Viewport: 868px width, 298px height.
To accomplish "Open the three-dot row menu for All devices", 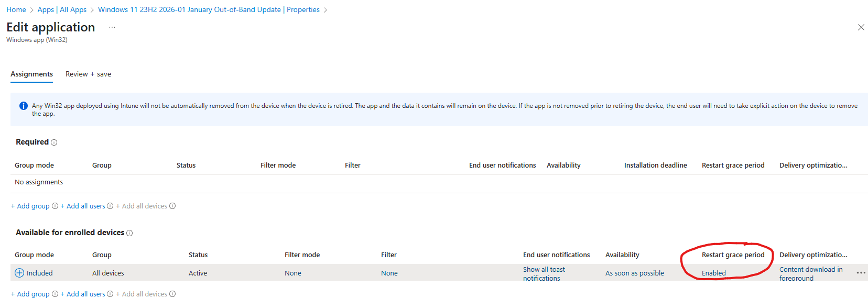I will (861, 273).
